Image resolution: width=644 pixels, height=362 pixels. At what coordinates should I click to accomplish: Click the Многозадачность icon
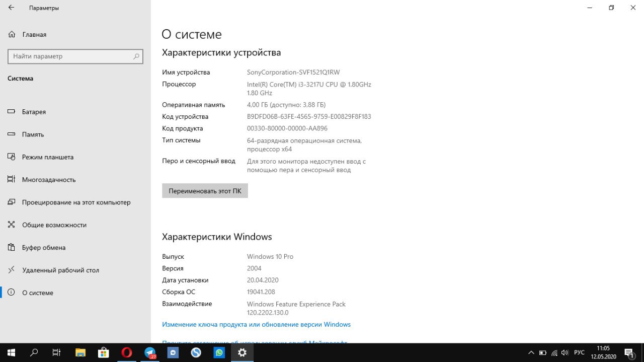[x=12, y=180]
